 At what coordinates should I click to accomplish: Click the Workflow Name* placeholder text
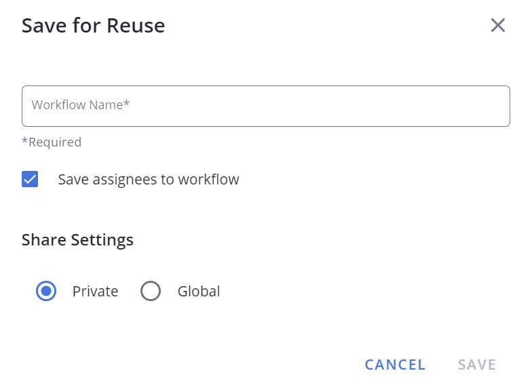(x=80, y=104)
